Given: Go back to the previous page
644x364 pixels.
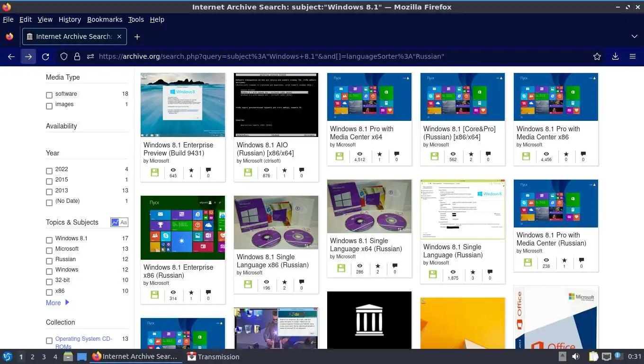Looking at the screenshot, I should click(11, 56).
